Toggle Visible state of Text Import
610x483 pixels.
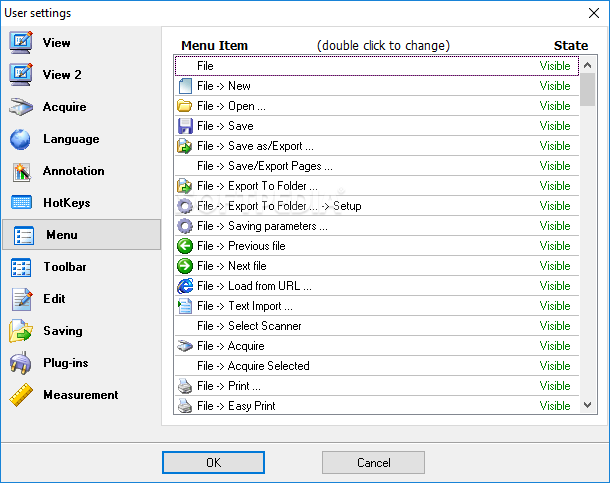point(555,306)
